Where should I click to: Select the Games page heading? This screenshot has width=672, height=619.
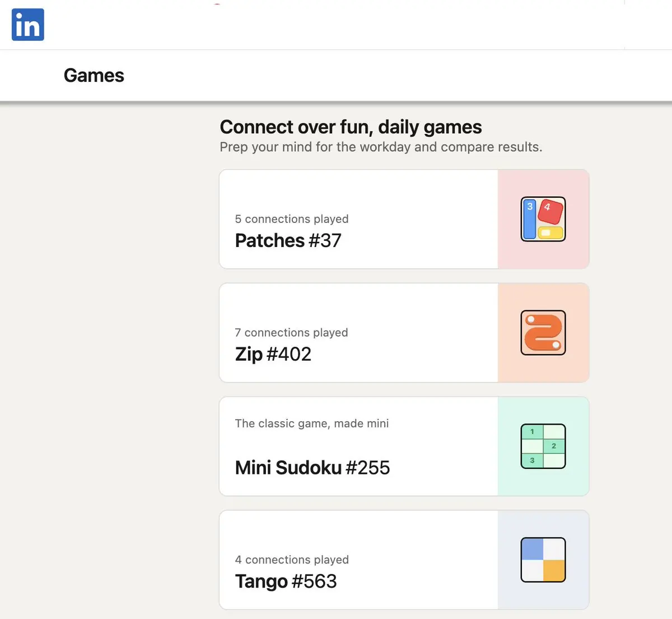[94, 76]
